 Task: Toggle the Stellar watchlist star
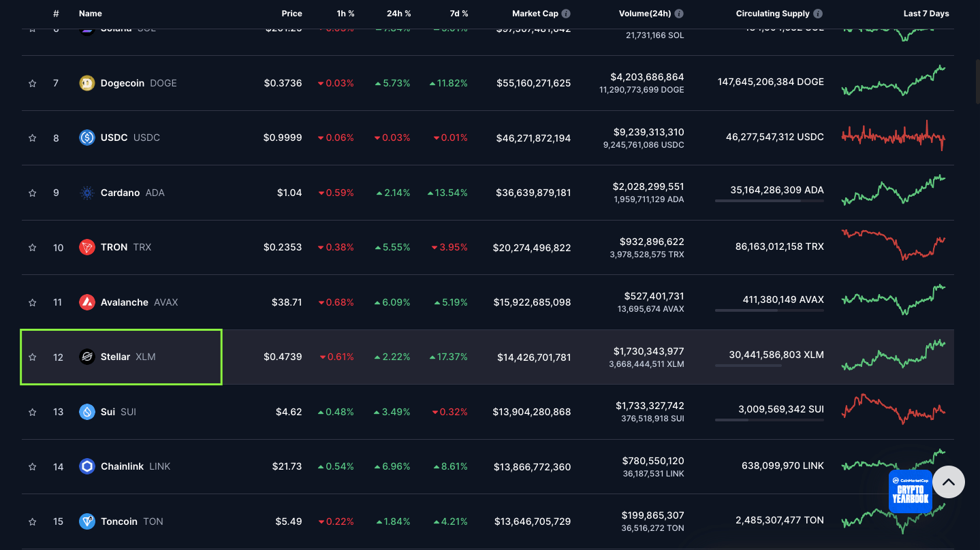[32, 357]
